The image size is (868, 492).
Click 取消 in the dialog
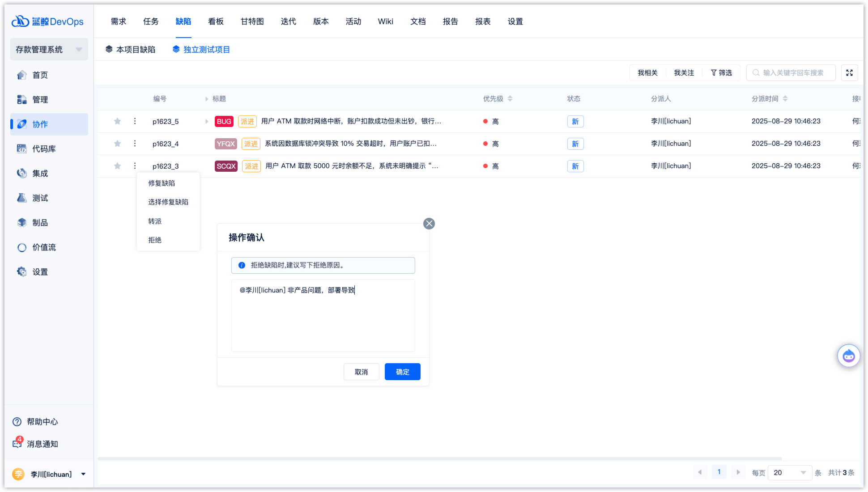[x=361, y=372]
